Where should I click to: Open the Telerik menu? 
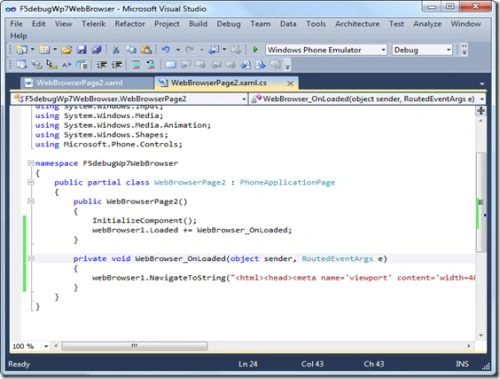pos(94,24)
